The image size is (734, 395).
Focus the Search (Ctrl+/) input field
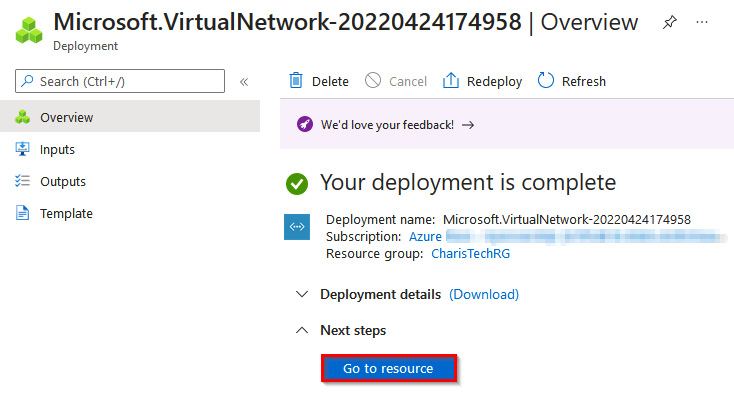120,81
